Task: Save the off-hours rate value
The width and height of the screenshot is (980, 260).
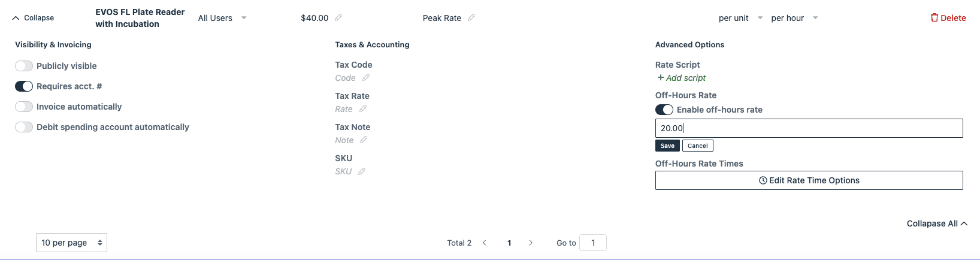Action: [x=667, y=146]
